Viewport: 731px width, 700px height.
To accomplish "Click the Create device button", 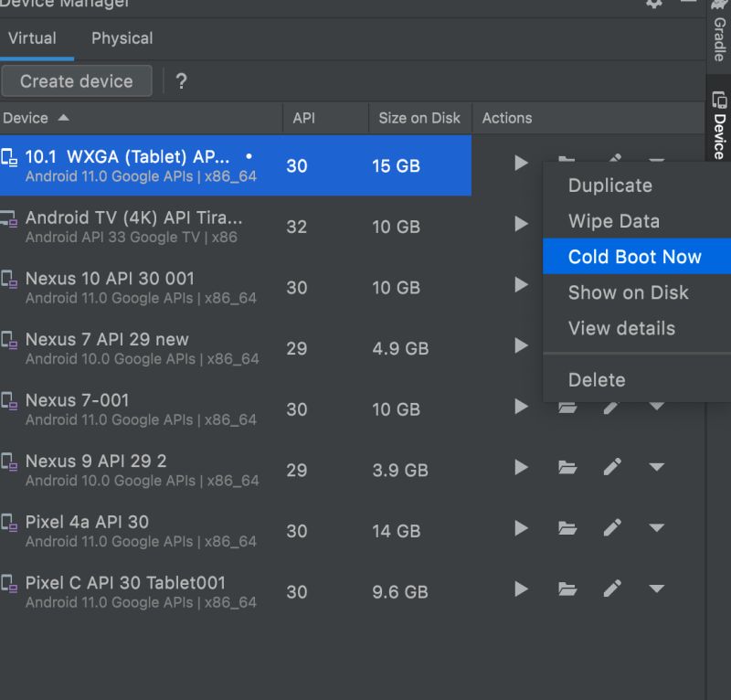I will point(77,80).
